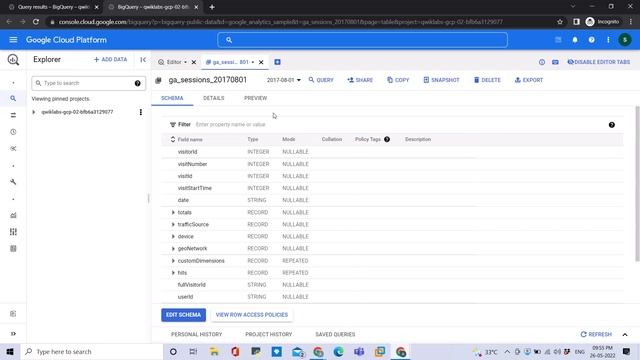
Task: Open the Google Cloud navigation hamburger menu
Action: click(13, 40)
